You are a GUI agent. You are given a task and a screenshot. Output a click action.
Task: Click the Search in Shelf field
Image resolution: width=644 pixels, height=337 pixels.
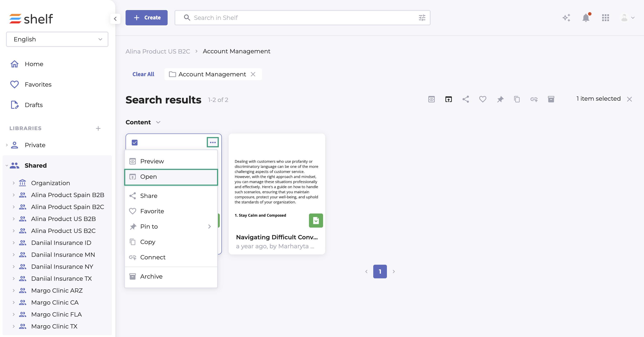300,18
